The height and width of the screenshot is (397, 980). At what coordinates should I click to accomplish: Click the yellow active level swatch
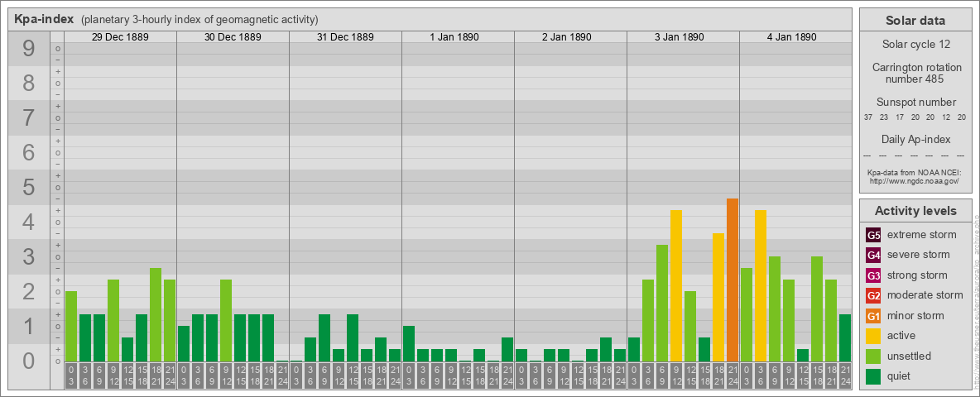point(873,336)
